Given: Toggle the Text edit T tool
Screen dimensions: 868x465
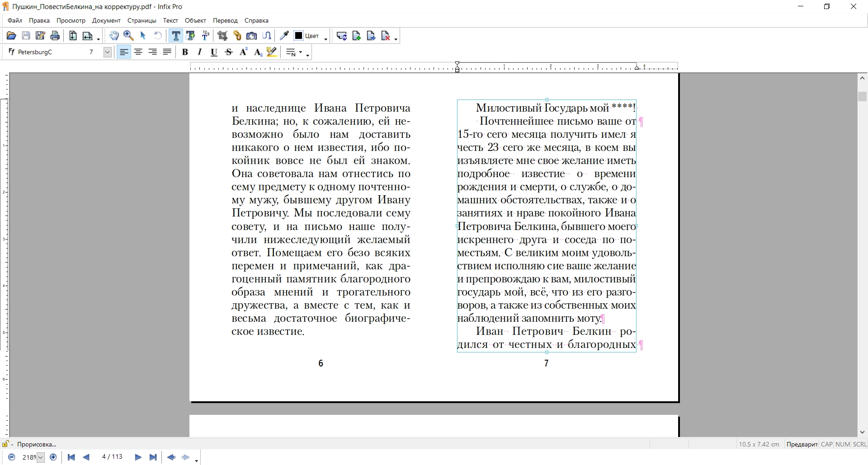Looking at the screenshot, I should (176, 36).
